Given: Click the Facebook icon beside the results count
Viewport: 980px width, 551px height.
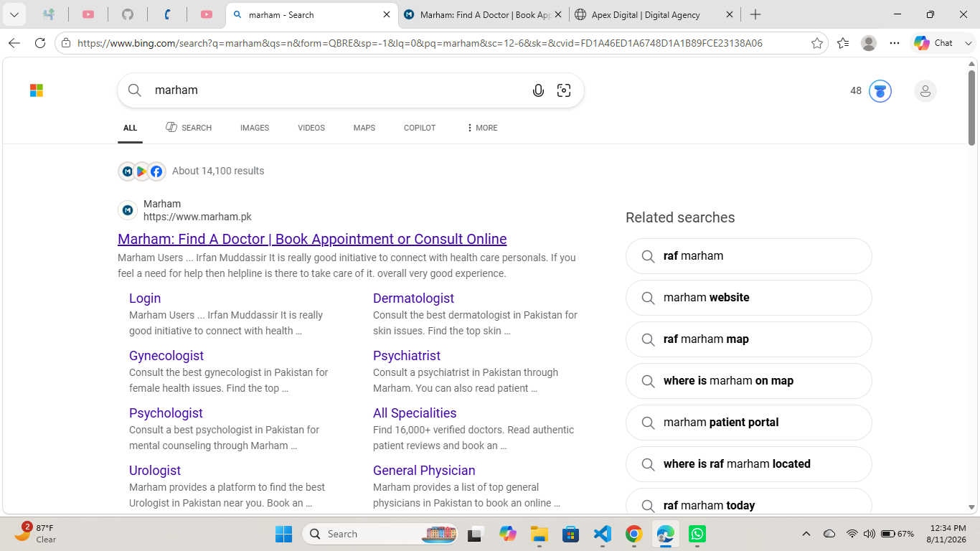Looking at the screenshot, I should pos(156,171).
